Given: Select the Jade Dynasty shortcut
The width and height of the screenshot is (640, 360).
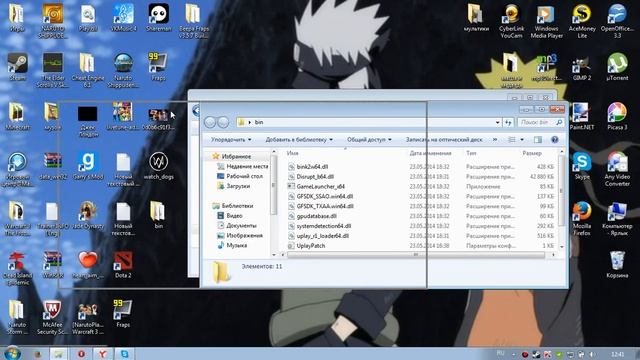Looking at the screenshot, I should tap(88, 216).
